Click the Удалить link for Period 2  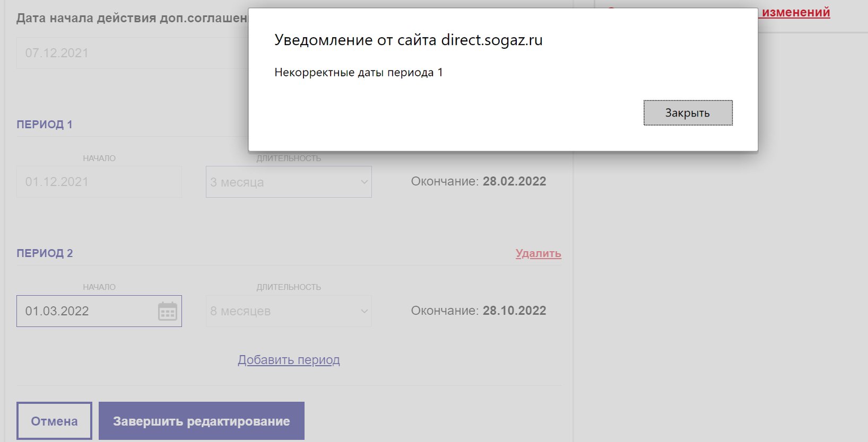[538, 253]
